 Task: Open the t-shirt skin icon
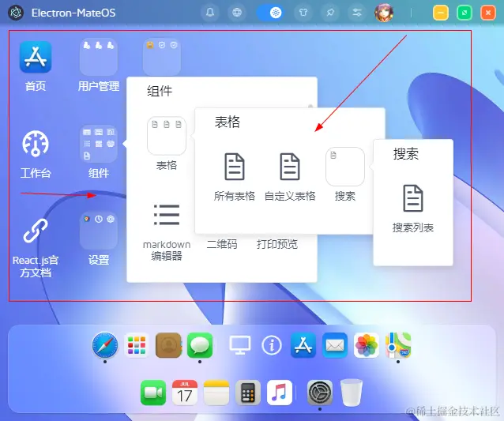point(303,13)
